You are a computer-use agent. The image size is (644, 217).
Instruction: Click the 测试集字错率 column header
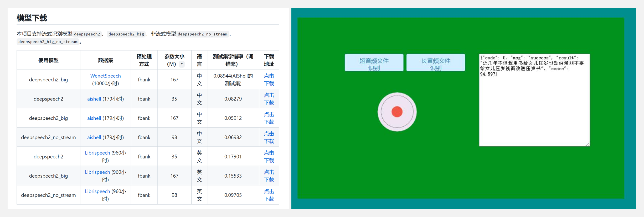(233, 60)
